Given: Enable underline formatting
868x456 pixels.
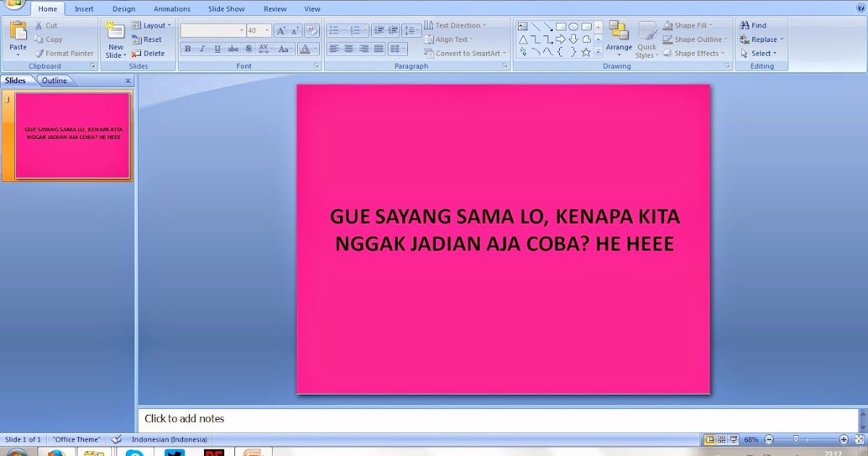Looking at the screenshot, I should click(x=217, y=48).
